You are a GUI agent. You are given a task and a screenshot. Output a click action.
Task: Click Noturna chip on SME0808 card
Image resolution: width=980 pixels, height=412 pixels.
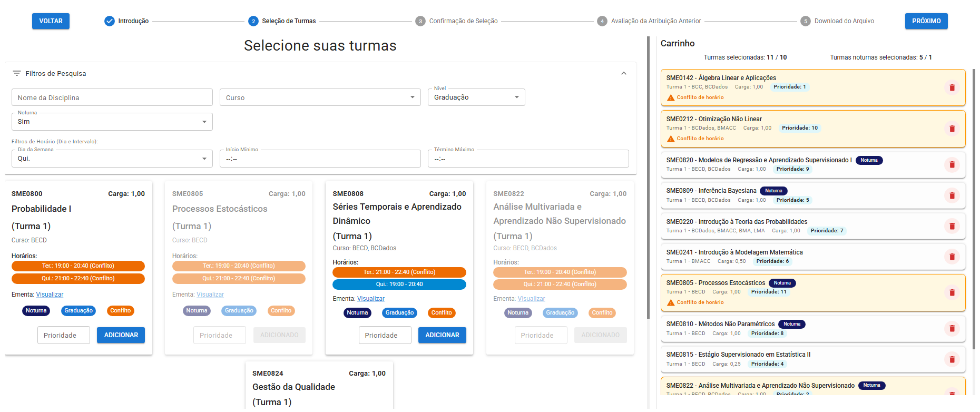pos(357,313)
